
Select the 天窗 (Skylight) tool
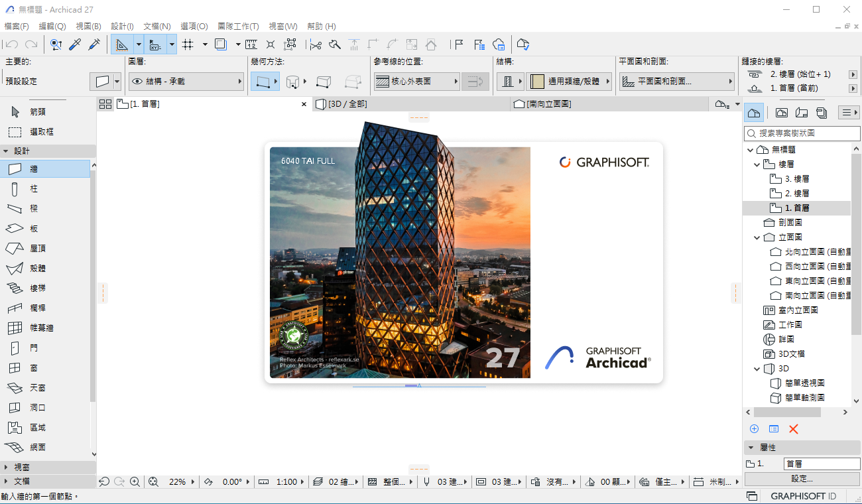(45, 387)
